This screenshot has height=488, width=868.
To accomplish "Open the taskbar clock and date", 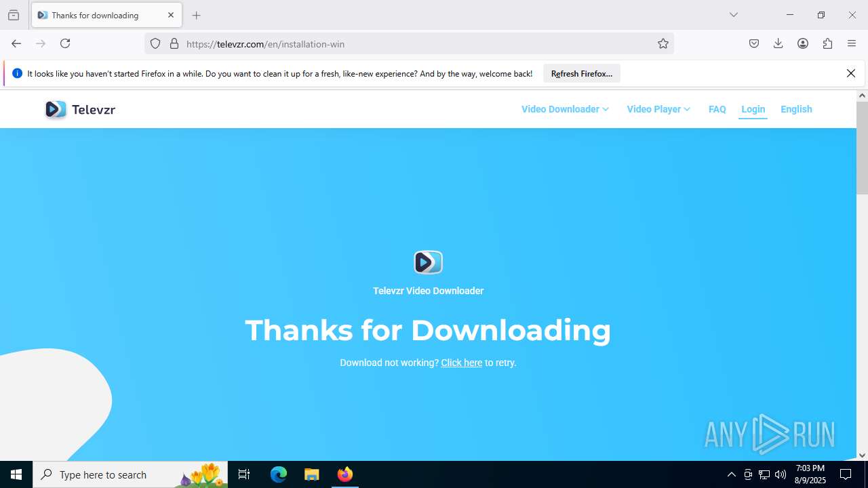I will [810, 474].
